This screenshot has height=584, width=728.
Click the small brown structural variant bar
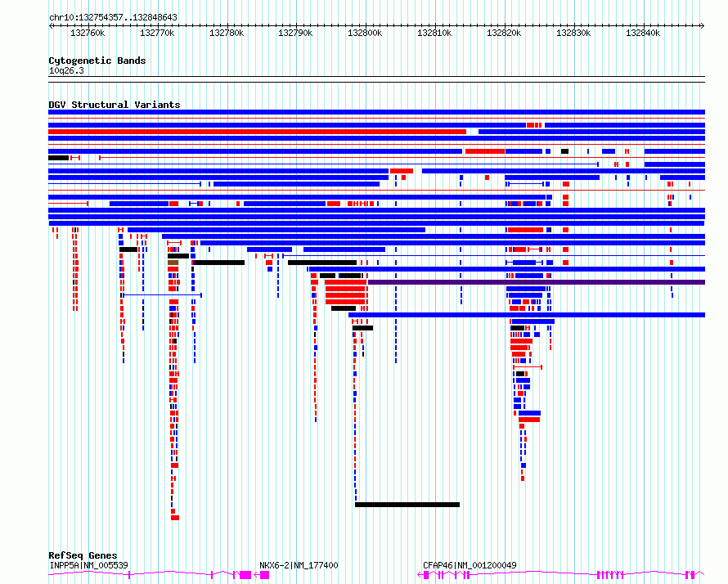tap(173, 263)
